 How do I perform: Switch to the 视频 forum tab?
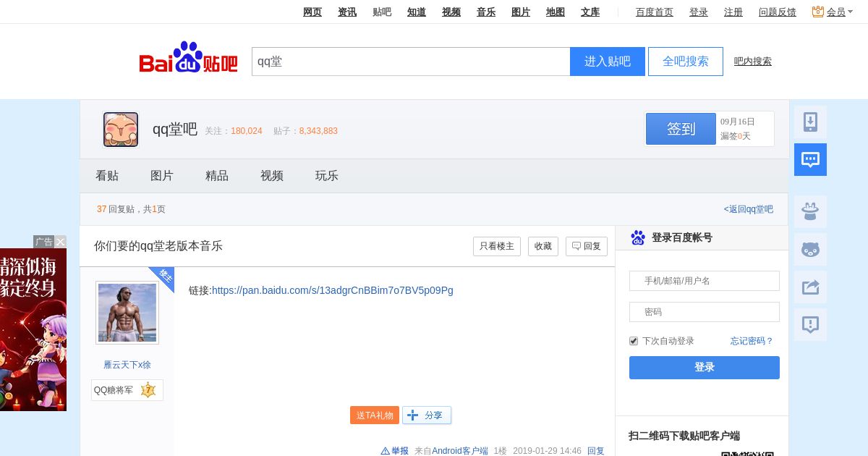pyautogui.click(x=272, y=176)
